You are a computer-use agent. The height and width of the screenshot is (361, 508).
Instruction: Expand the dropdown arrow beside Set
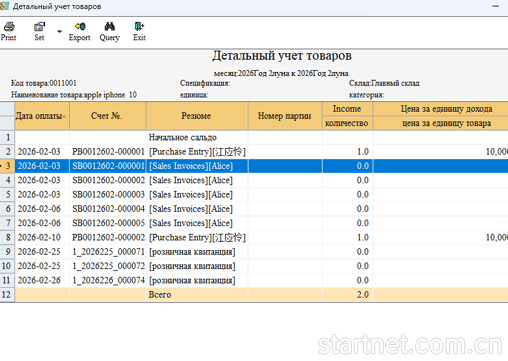coord(59,32)
